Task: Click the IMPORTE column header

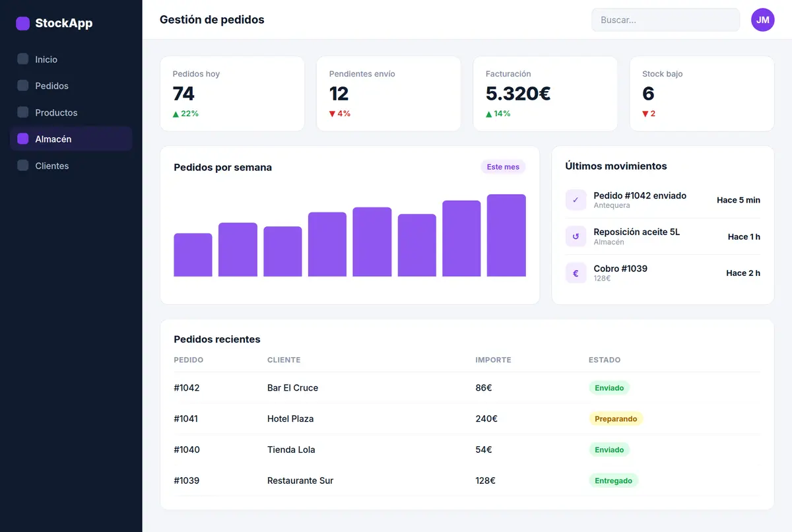Action: [493, 360]
